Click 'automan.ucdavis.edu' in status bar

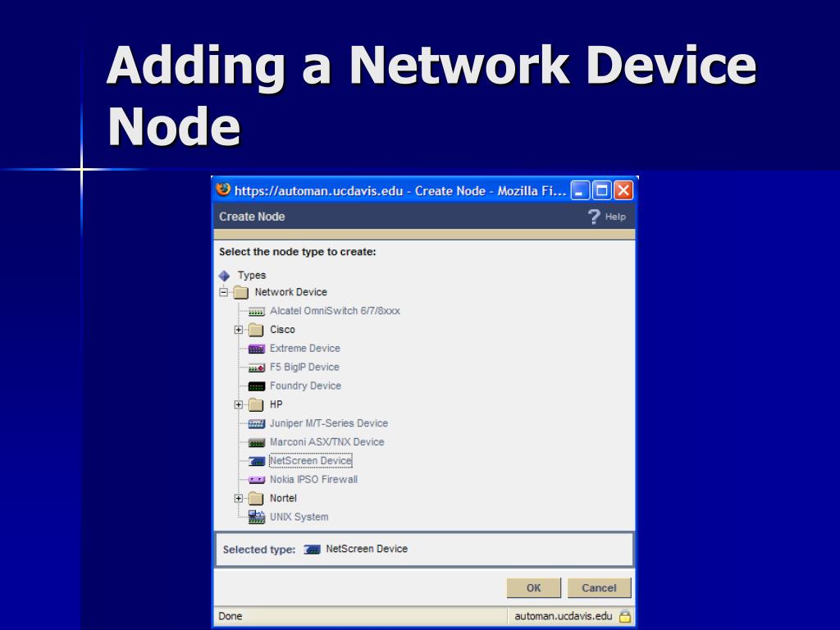coord(563,616)
